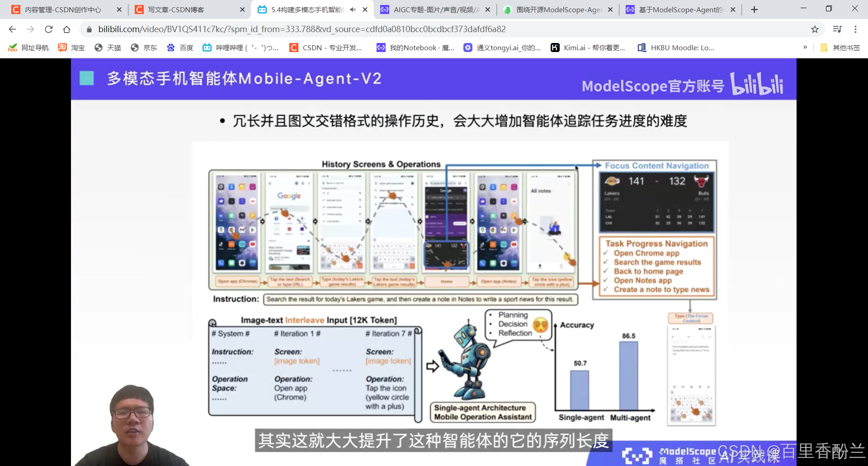Close the 5.4构建多模态手机智能 tab
868x466 pixels.
365,10
